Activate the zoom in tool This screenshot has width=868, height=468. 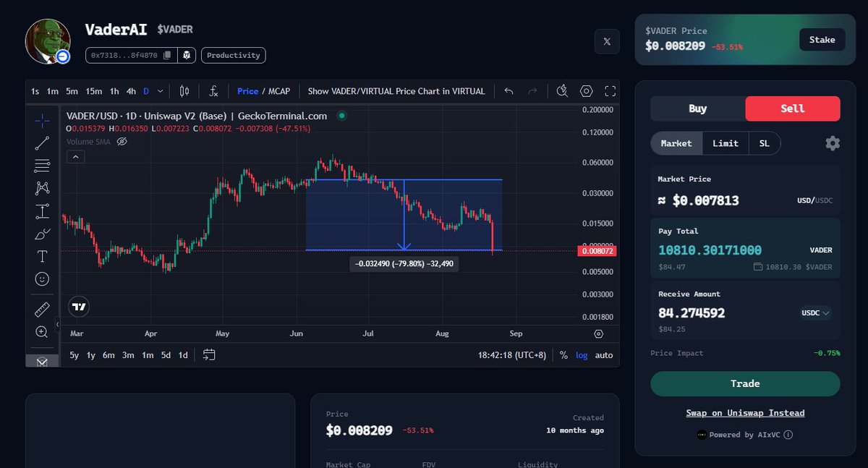pos(42,332)
